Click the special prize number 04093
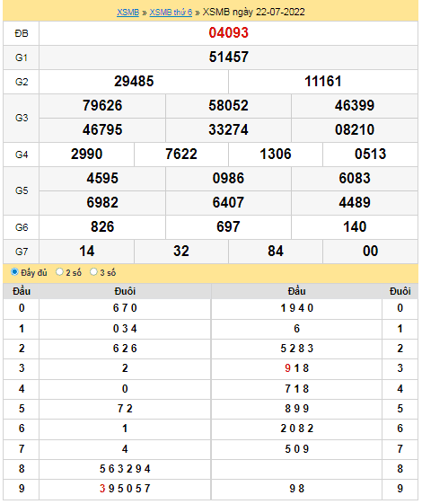Viewport: 422px width, 504px height. pos(228,32)
